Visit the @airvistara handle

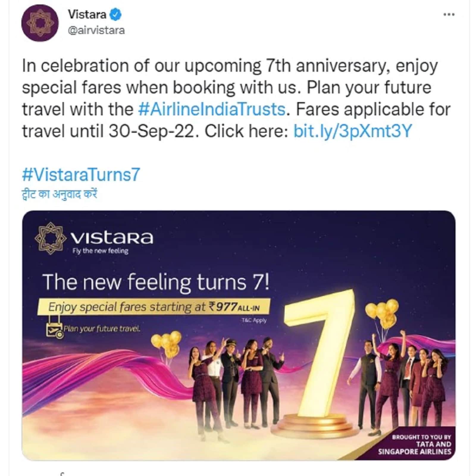(x=96, y=30)
